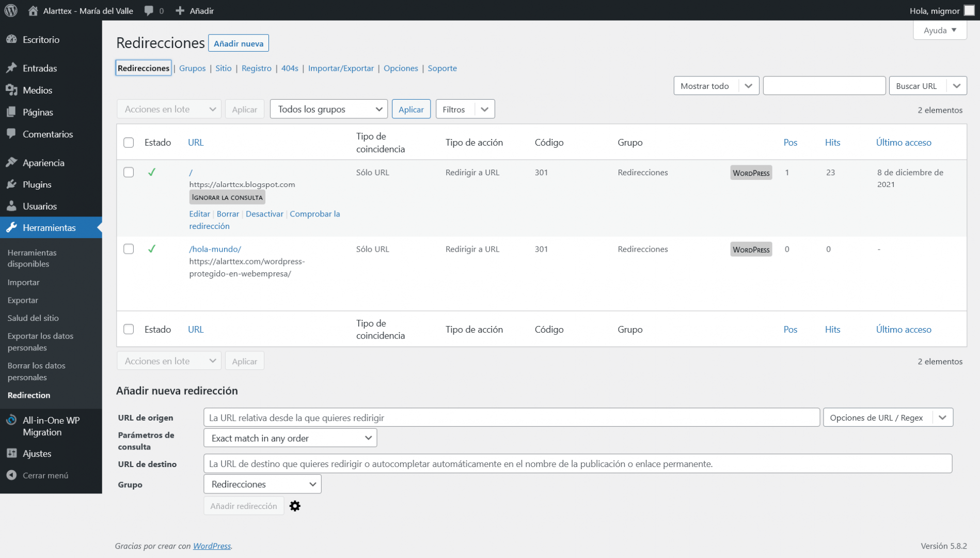This screenshot has width=980, height=558.
Task: Check the box for the / redirect row
Action: [x=129, y=172]
